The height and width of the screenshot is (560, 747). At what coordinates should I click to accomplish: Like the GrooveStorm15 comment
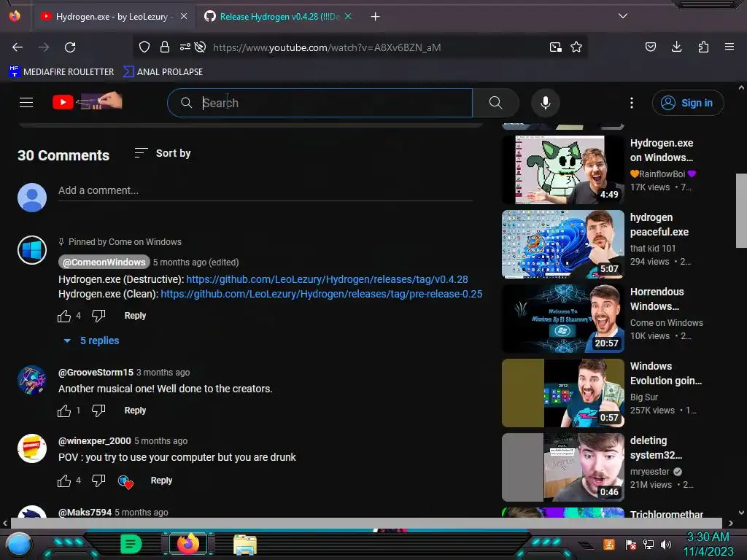coord(64,411)
